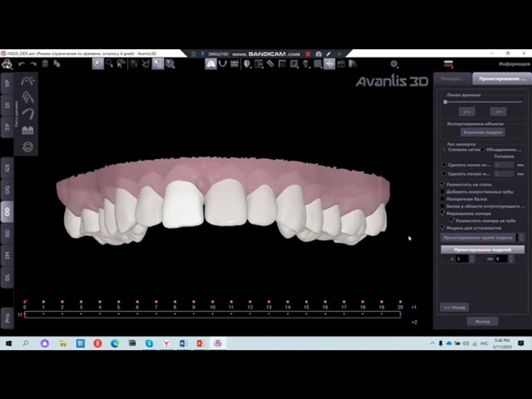Screen dimensions: 532x399
Task: Select the 'Слияние сеток' radio button
Action: (444, 149)
